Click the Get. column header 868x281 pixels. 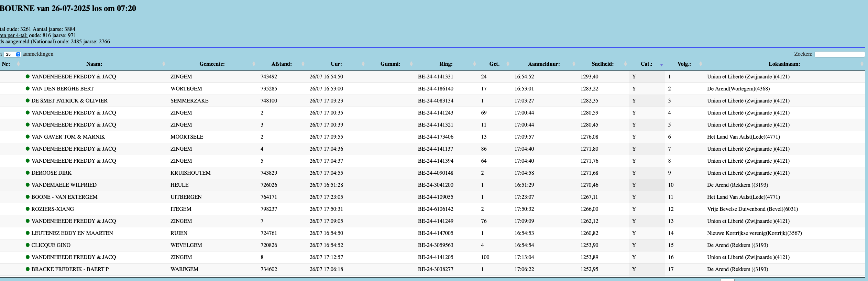(494, 64)
